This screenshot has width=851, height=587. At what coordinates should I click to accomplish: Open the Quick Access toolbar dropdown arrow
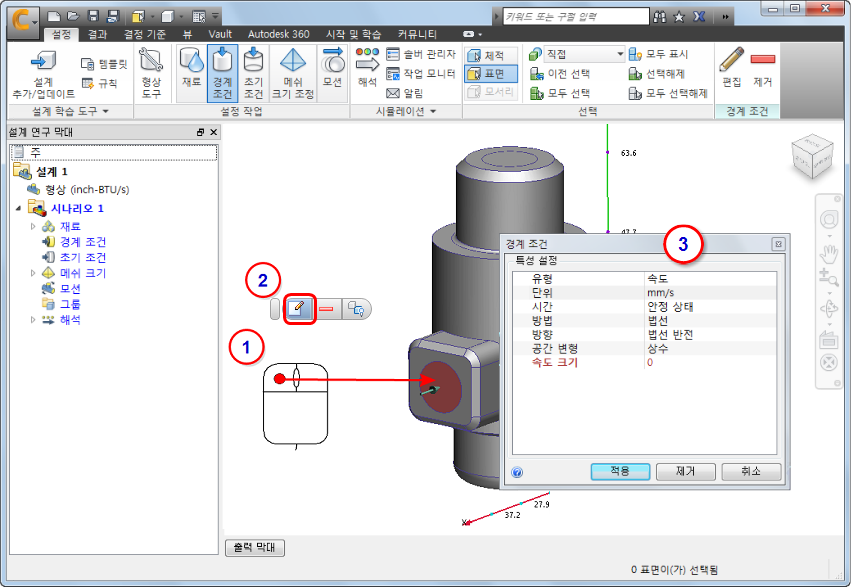(215, 16)
